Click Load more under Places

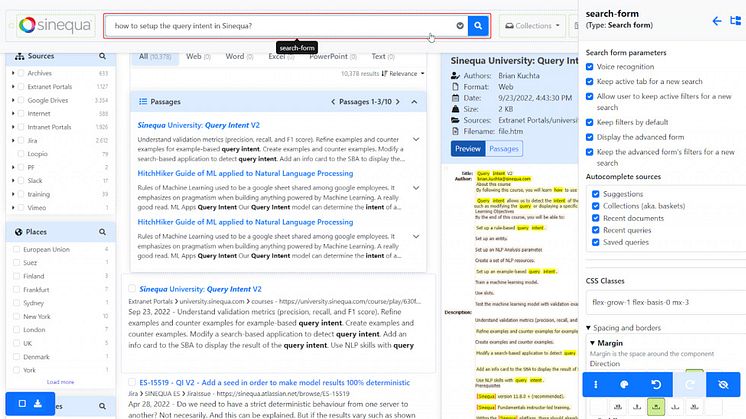coord(60,382)
